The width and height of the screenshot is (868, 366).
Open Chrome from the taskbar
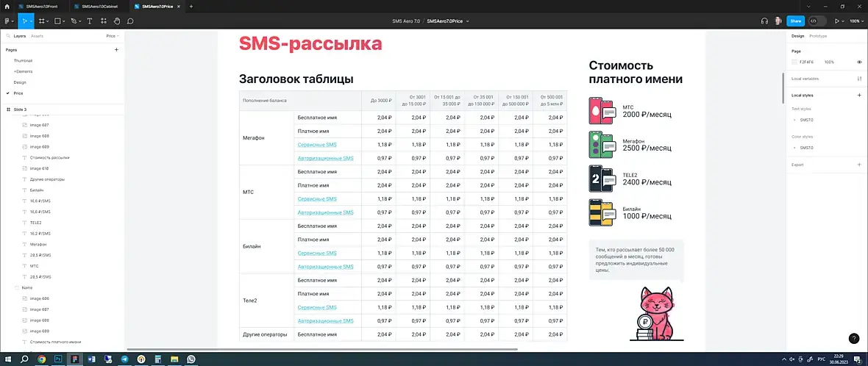coord(41,359)
